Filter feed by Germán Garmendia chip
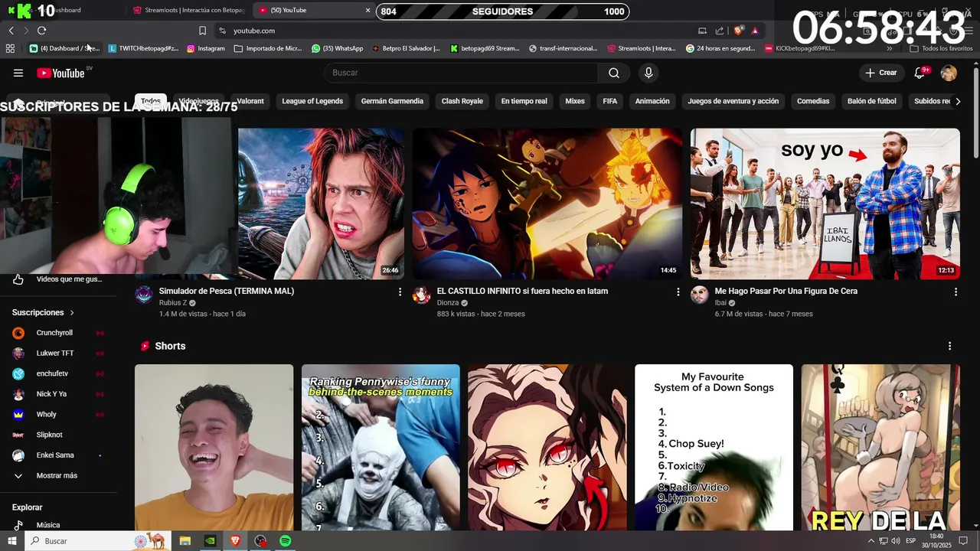The width and height of the screenshot is (980, 551). pyautogui.click(x=392, y=101)
